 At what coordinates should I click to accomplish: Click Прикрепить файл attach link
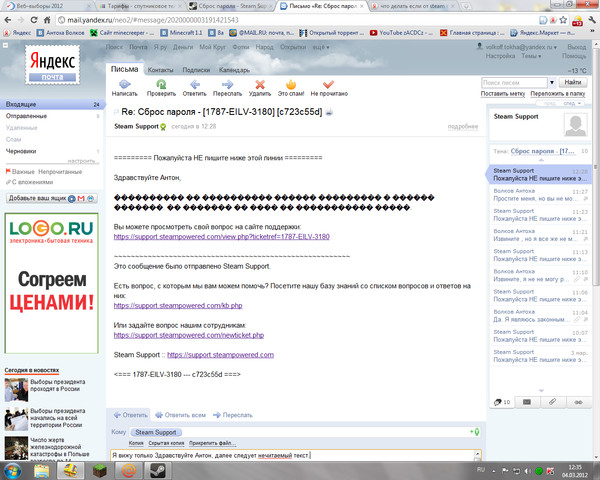pos(212,443)
